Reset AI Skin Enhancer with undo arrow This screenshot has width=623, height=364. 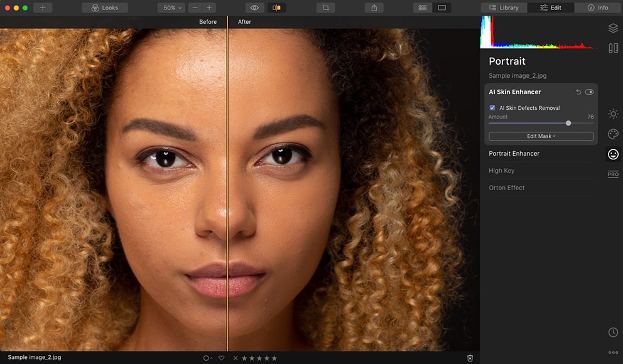pos(578,92)
